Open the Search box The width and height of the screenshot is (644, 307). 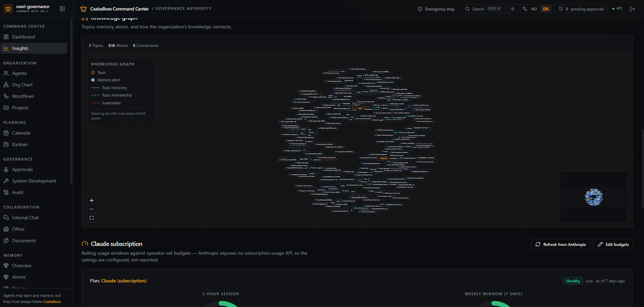pos(483,9)
